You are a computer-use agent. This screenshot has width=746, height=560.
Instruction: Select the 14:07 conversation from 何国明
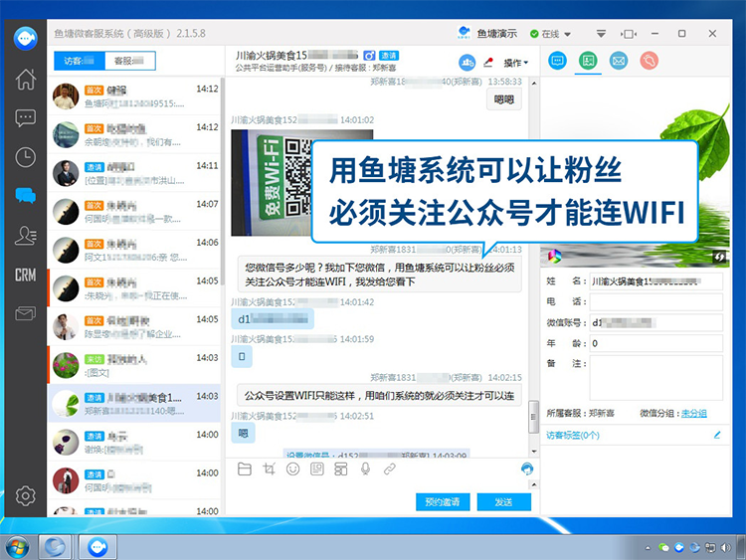tap(135, 211)
